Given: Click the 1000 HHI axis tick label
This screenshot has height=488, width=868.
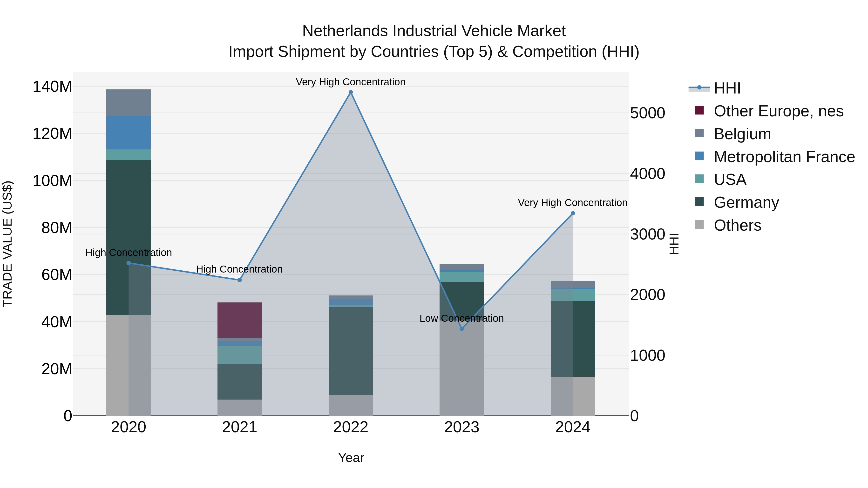Looking at the screenshot, I should coord(648,355).
